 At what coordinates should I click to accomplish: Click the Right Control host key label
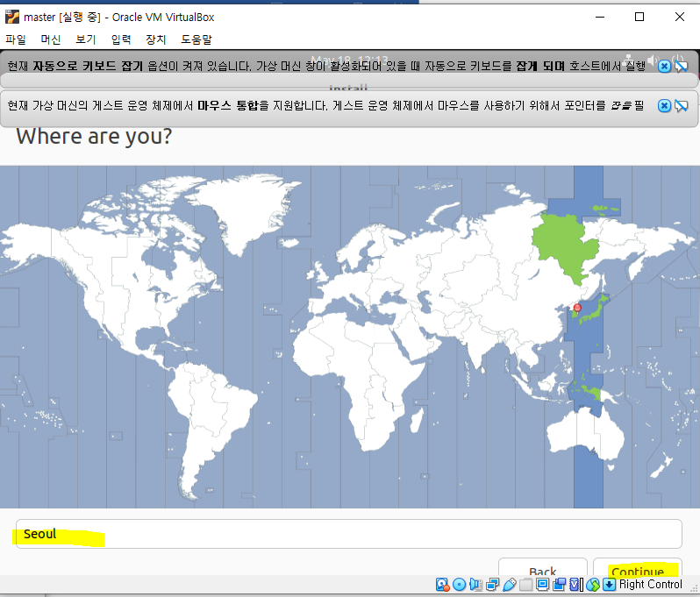651,585
